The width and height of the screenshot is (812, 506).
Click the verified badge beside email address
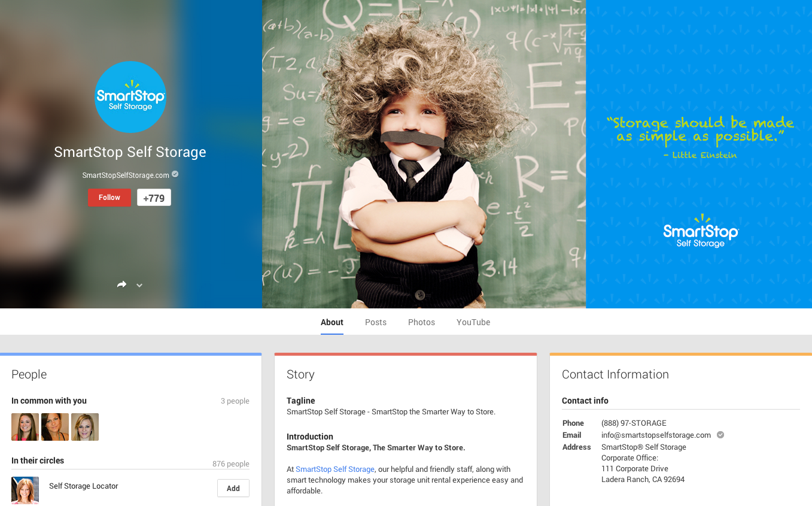[x=720, y=435]
